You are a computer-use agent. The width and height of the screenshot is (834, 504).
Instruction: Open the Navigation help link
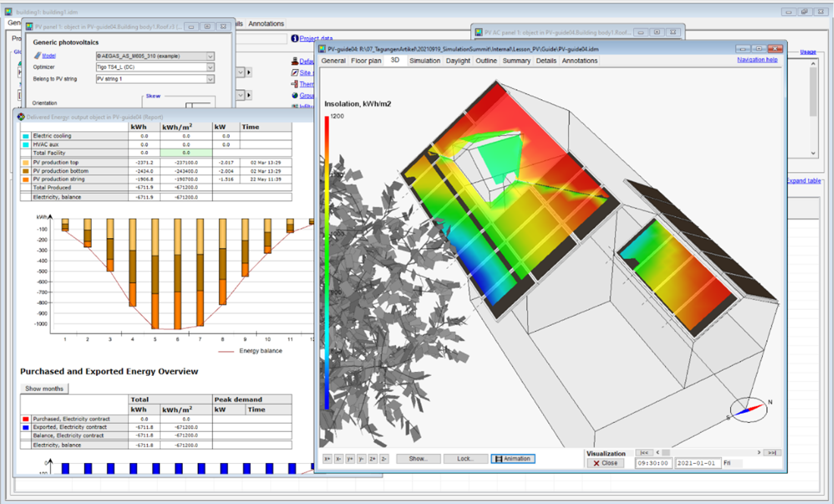click(x=757, y=60)
